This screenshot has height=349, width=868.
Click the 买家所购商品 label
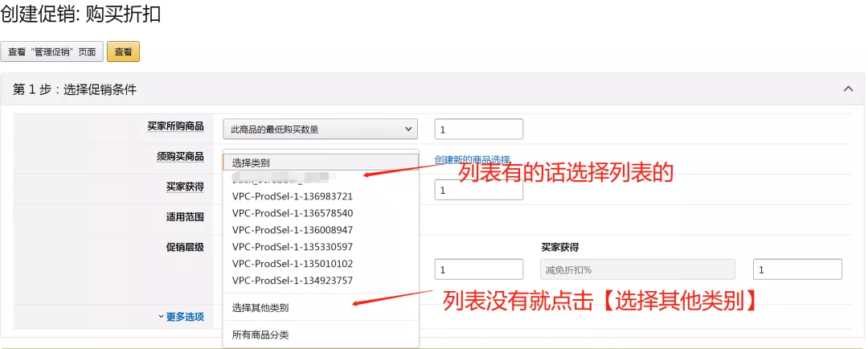175,126
